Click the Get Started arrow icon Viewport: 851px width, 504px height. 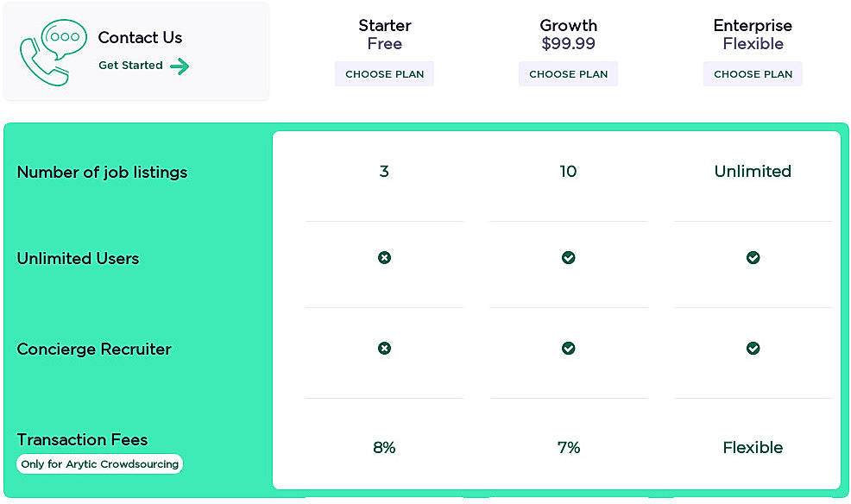point(182,66)
